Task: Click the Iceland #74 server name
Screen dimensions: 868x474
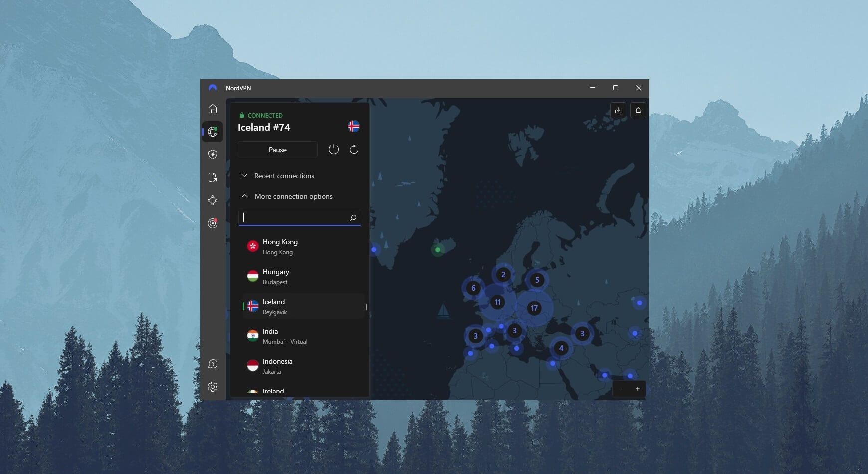Action: click(264, 127)
